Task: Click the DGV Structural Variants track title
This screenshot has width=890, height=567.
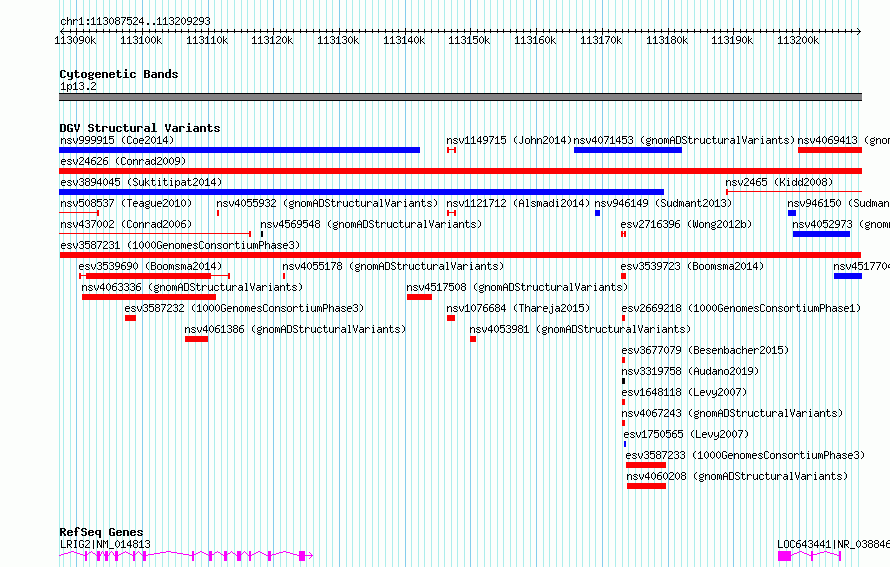Action: [140, 128]
